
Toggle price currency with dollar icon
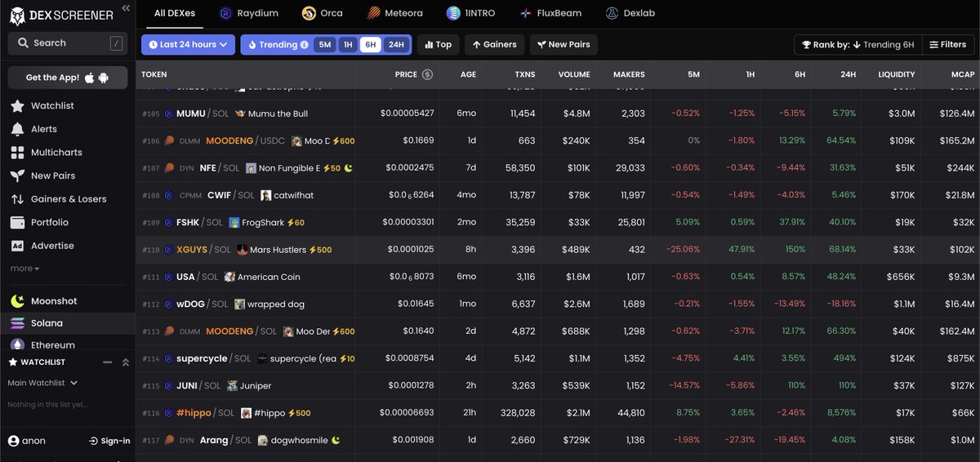point(427,74)
